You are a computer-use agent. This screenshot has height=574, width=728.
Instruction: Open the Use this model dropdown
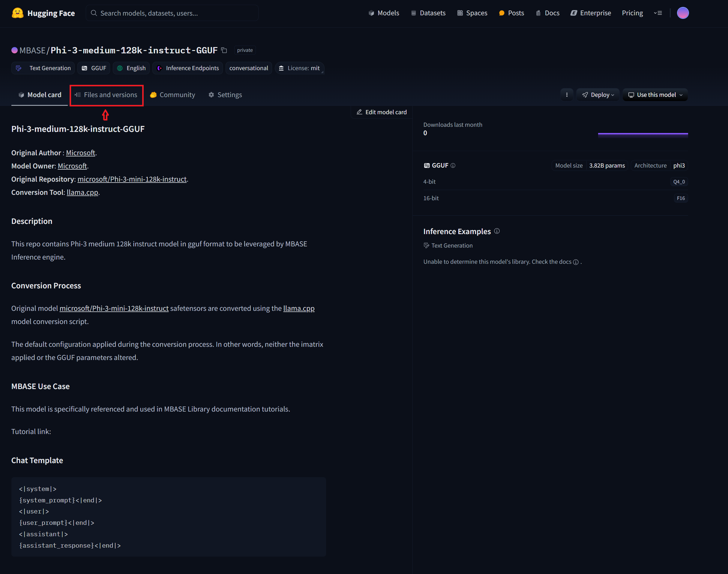coord(655,95)
